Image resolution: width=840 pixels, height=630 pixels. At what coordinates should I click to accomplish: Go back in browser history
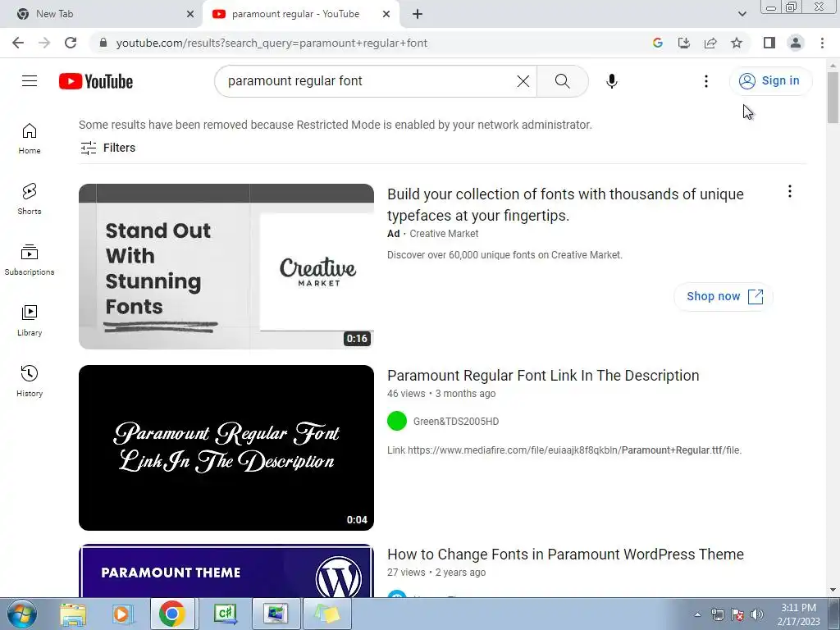pos(18,43)
